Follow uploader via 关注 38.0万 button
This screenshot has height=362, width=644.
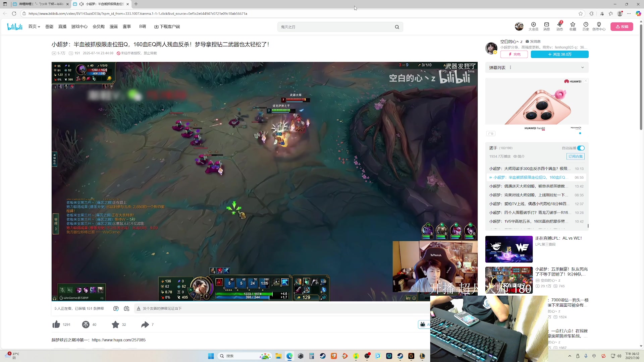pyautogui.click(x=559, y=54)
